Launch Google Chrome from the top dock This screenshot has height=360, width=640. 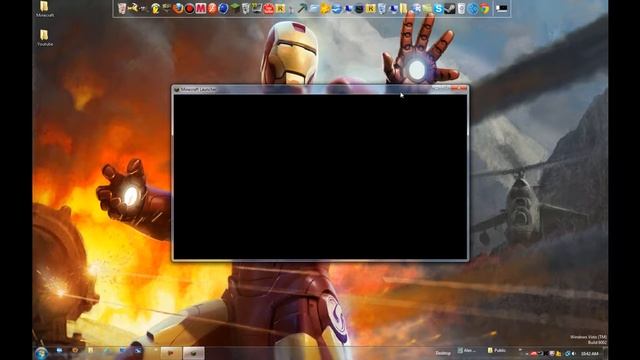coord(484,8)
